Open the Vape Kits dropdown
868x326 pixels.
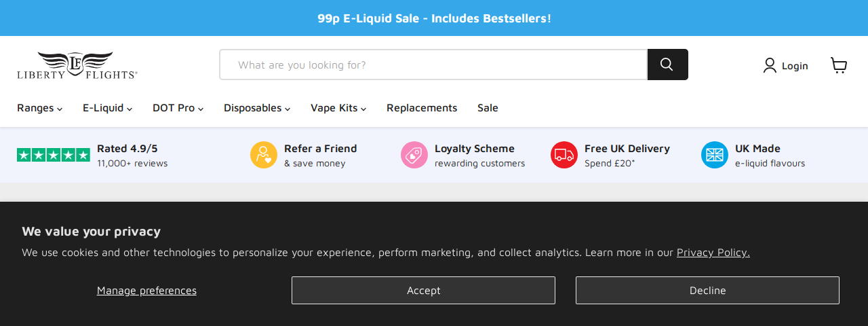338,108
